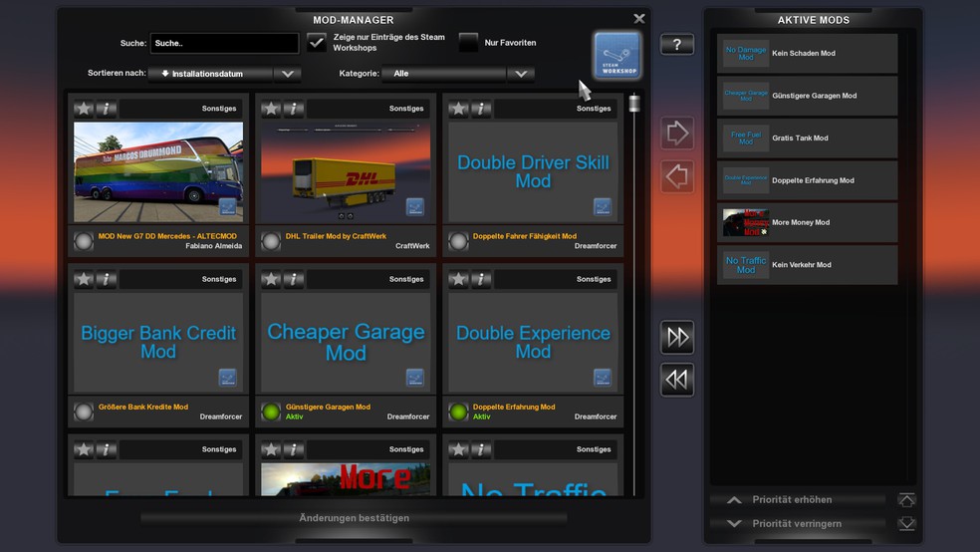
Task: Show info for Double Driver Skill Mod
Action: 481,109
